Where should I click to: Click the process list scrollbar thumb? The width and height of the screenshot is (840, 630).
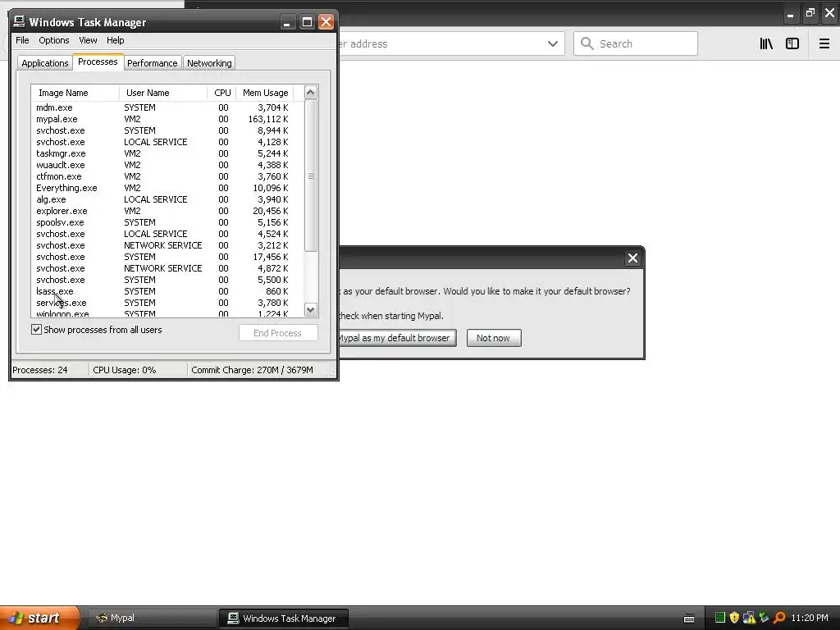pos(311,176)
